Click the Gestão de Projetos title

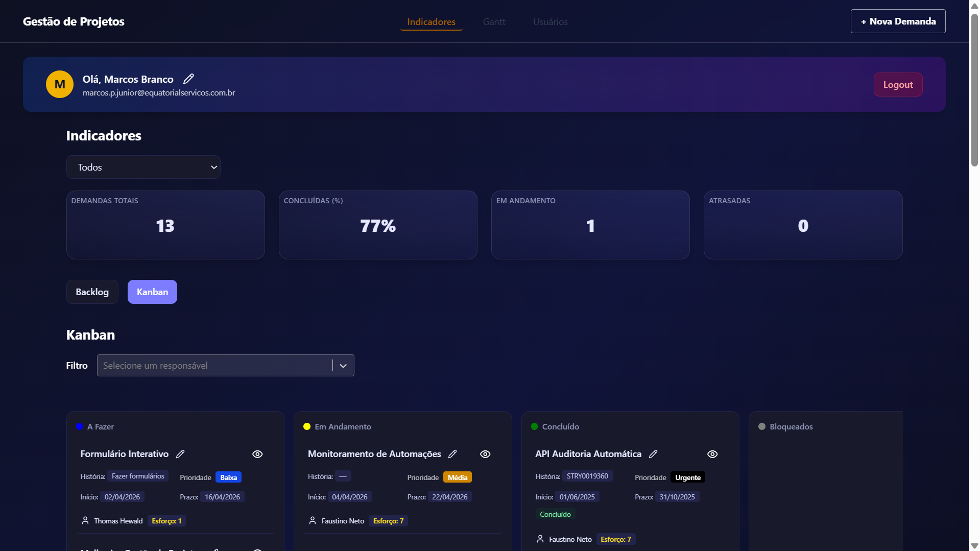[74, 21]
